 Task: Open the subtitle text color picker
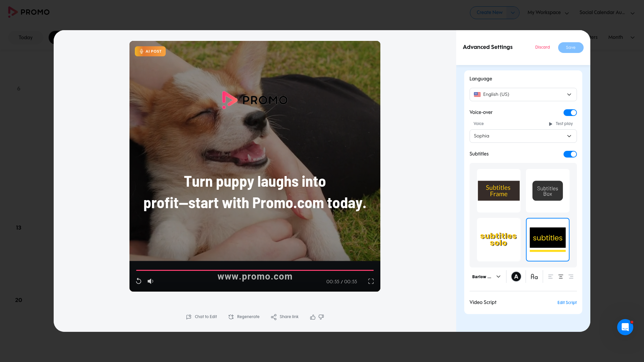516,277
